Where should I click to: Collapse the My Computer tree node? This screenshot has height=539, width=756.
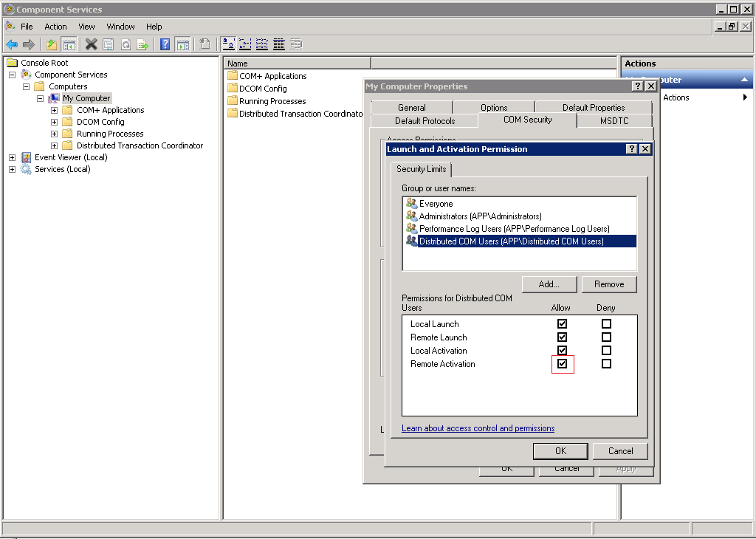point(40,98)
